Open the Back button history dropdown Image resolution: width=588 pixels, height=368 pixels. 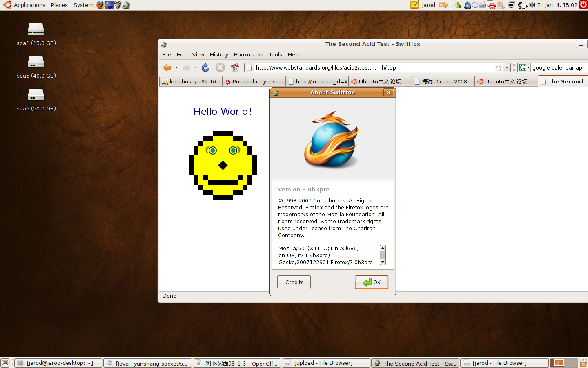click(x=176, y=68)
